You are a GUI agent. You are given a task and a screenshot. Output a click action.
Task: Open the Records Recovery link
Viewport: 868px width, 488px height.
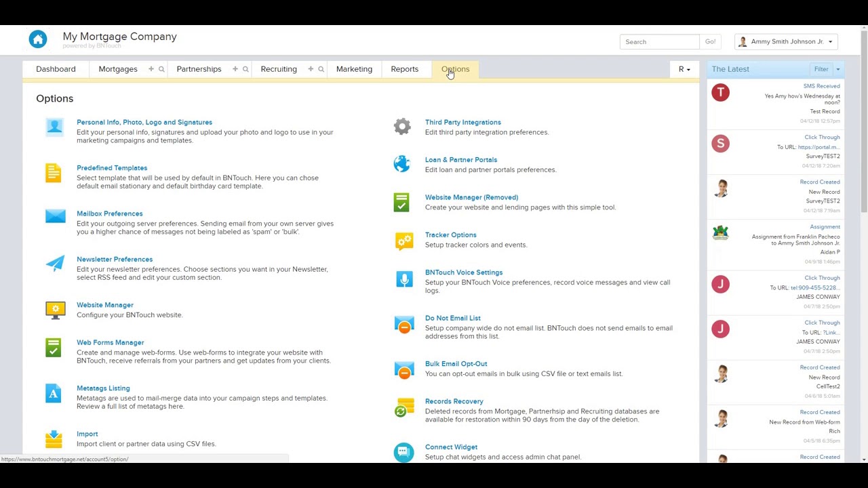(x=454, y=402)
